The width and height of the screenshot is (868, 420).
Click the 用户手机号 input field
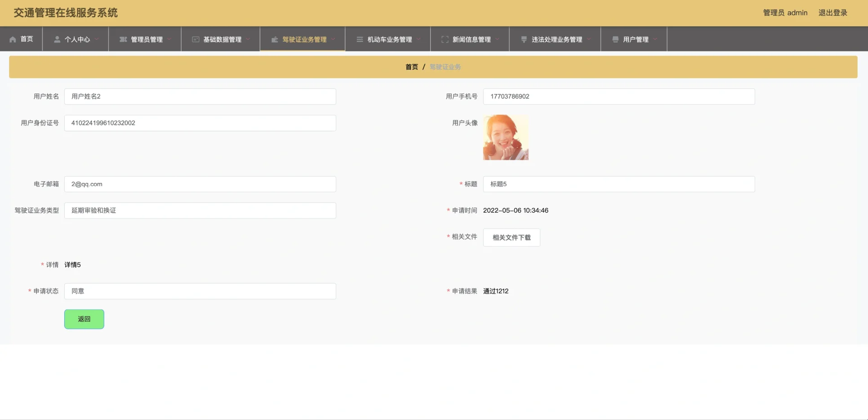click(x=618, y=97)
